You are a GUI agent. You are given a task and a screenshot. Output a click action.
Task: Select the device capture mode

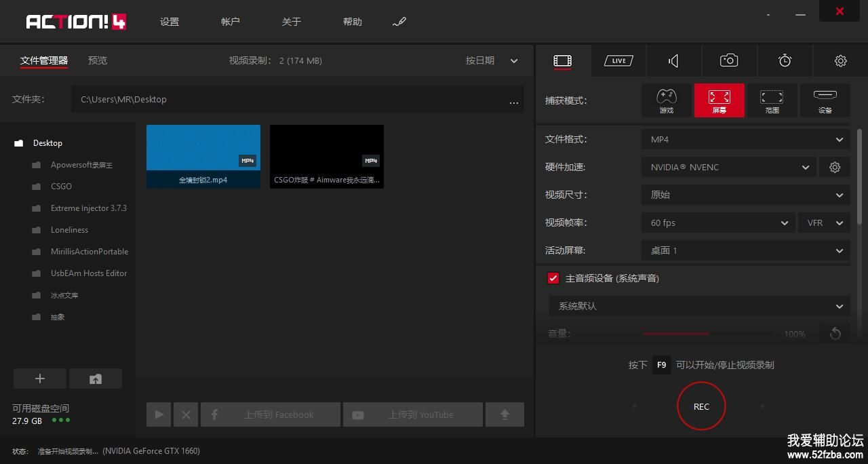tap(825, 100)
